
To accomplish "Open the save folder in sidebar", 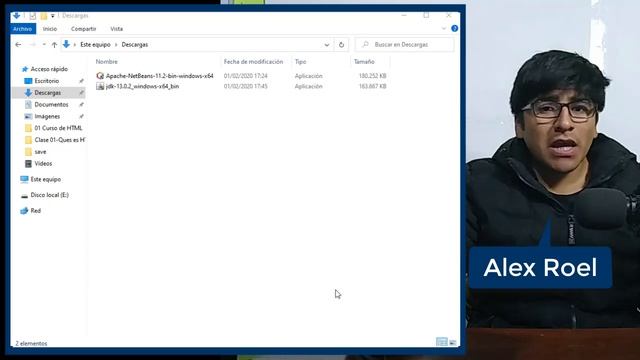I will (x=40, y=151).
